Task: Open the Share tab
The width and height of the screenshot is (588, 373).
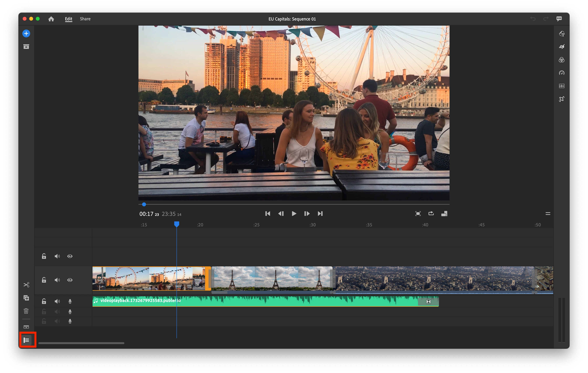Action: (x=85, y=19)
